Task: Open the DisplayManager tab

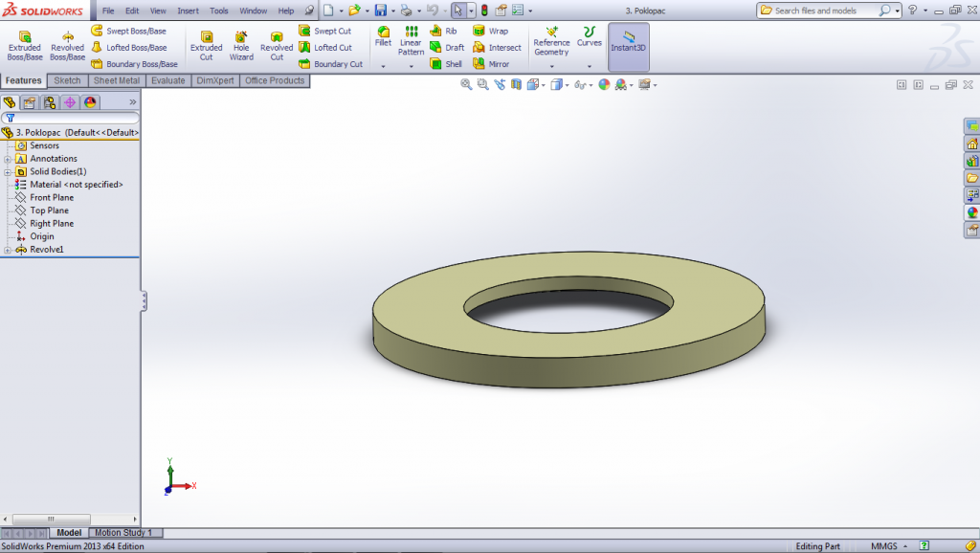Action: (x=90, y=101)
